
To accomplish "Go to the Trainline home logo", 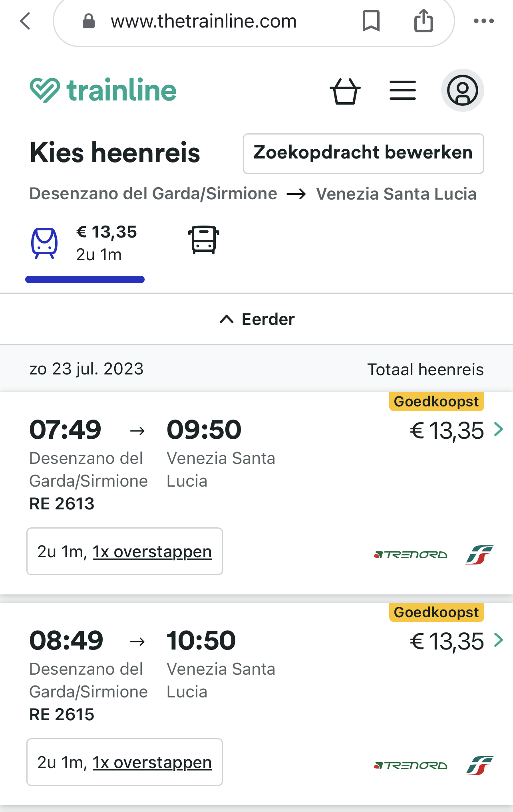I will (103, 90).
